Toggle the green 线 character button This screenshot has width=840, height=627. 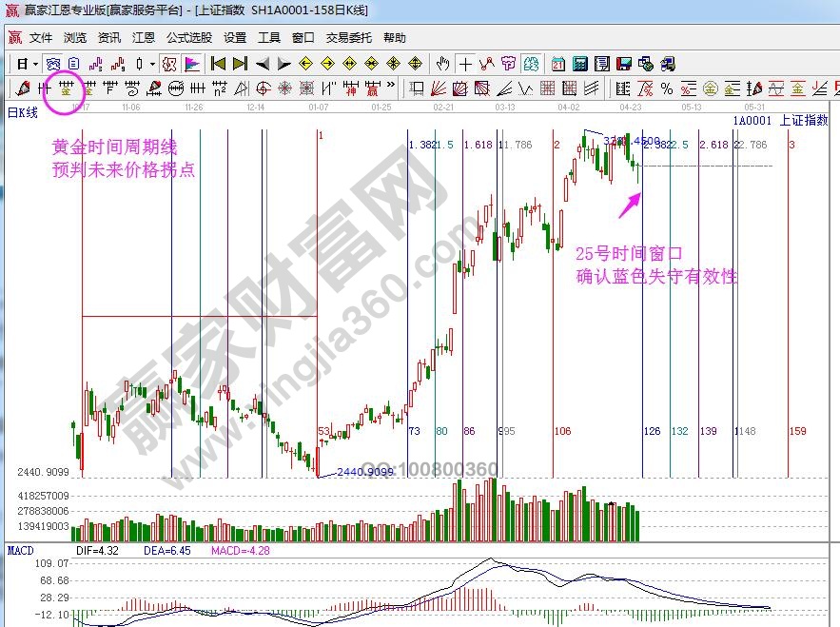pos(530,64)
